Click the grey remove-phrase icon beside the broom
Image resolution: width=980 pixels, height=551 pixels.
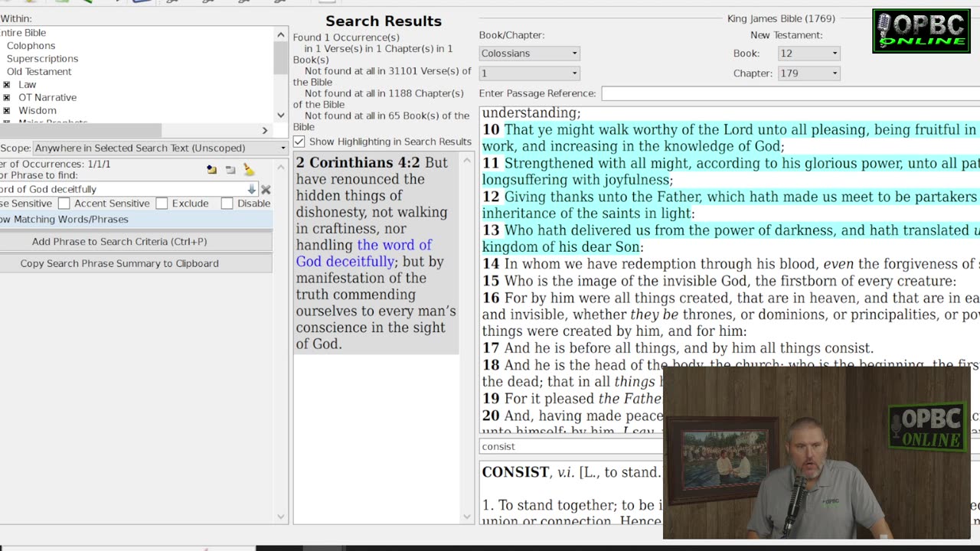pos(230,169)
